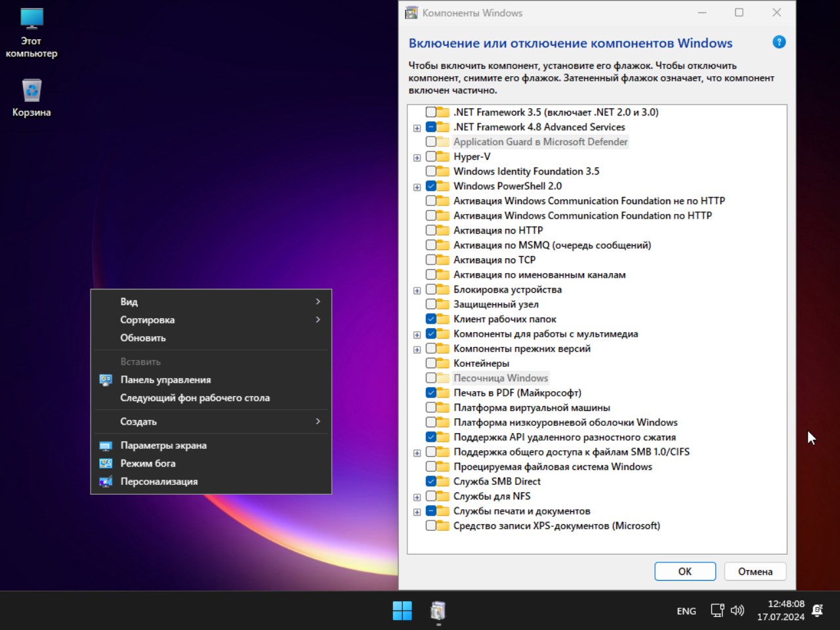Click the blue help question mark icon
The image size is (840, 630).
click(779, 42)
